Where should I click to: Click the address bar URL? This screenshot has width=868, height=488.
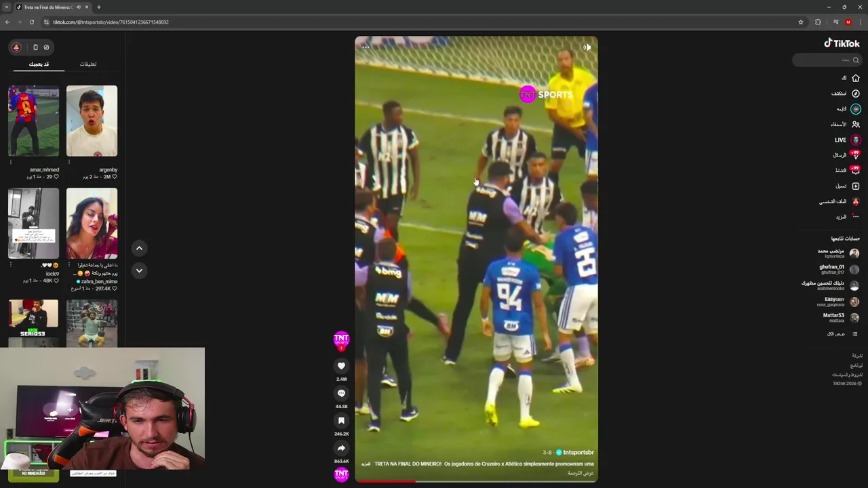click(111, 22)
